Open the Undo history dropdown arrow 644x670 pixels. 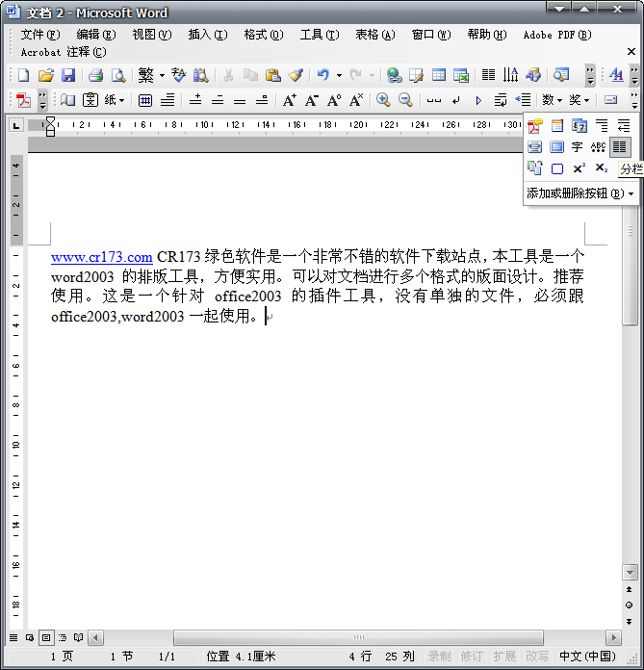[339, 76]
